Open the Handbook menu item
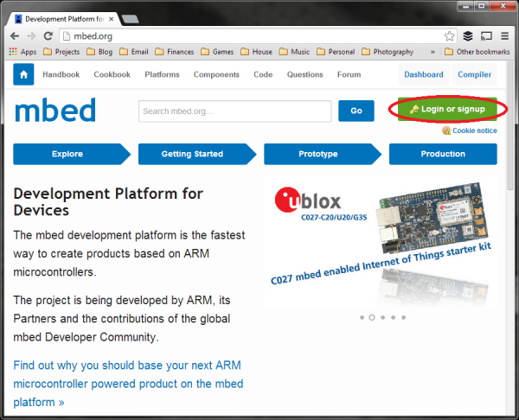 point(61,75)
